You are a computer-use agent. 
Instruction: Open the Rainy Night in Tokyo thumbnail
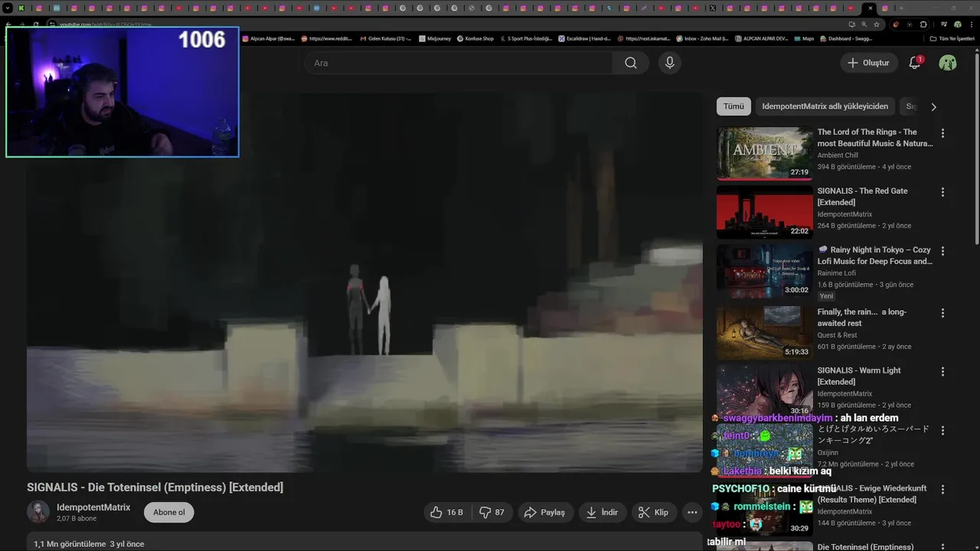point(765,271)
